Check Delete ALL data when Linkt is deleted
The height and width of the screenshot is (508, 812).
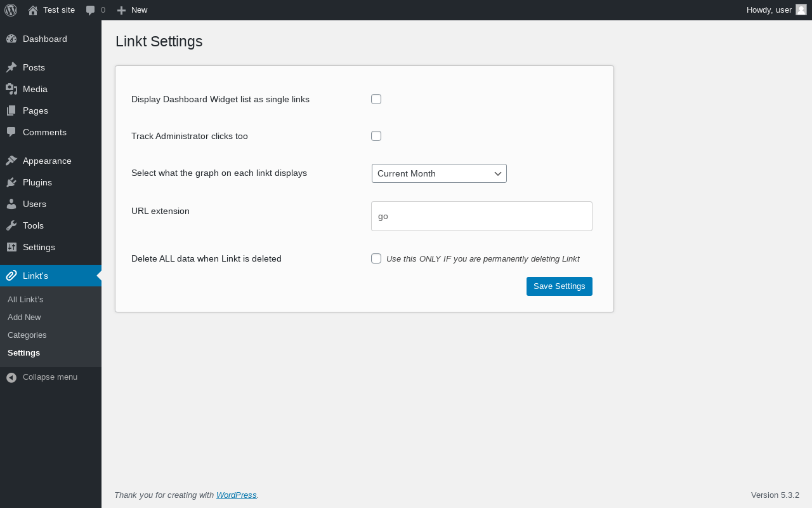[x=376, y=258]
